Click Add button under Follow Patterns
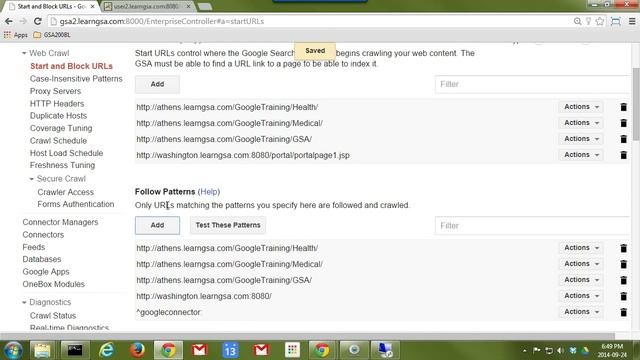Image resolution: width=640 pixels, height=360 pixels. (157, 225)
